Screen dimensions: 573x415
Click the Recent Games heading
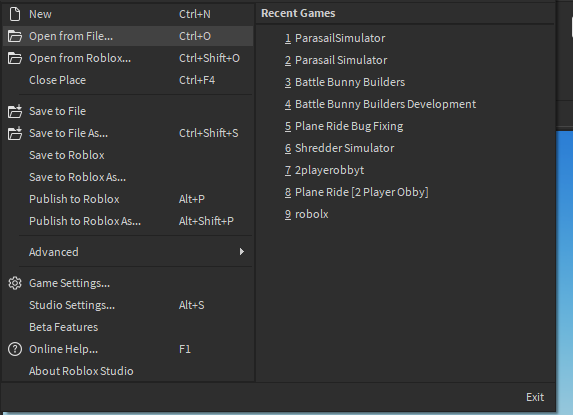298,13
